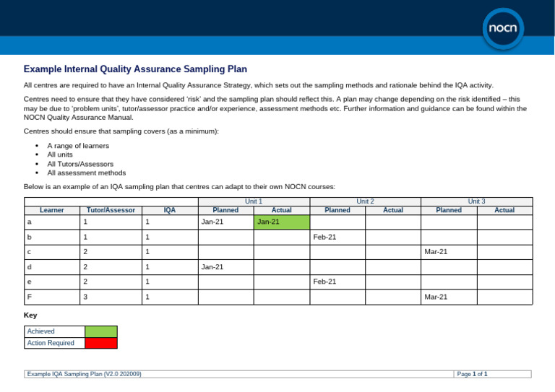Select learner cell 'c'
555x392 pixels.
52,252
